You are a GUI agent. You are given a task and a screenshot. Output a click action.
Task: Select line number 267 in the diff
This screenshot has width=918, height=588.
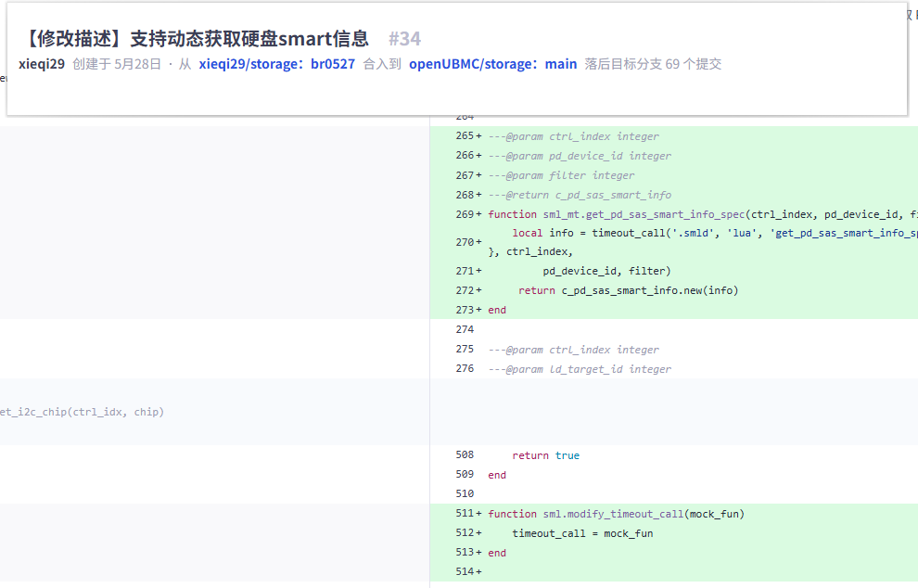pos(465,175)
